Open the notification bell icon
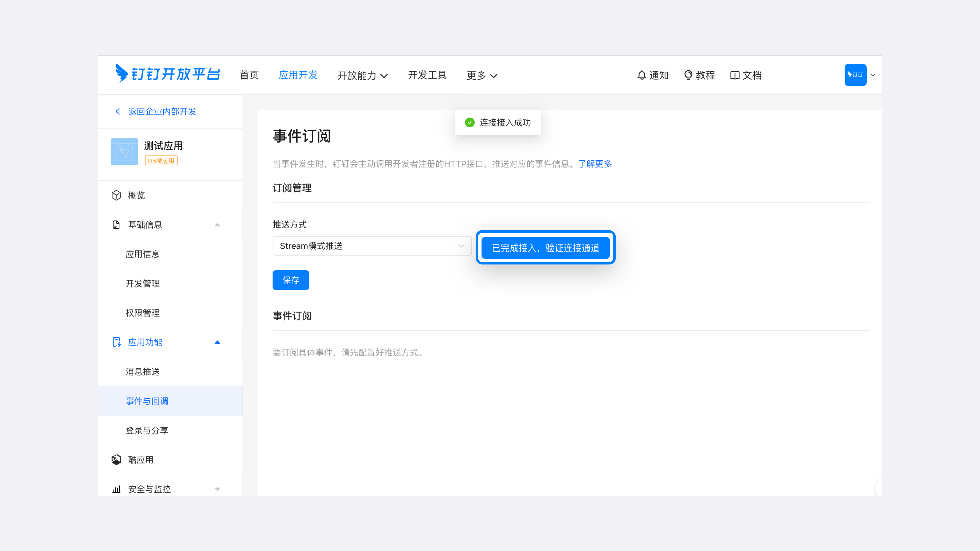 coord(641,75)
